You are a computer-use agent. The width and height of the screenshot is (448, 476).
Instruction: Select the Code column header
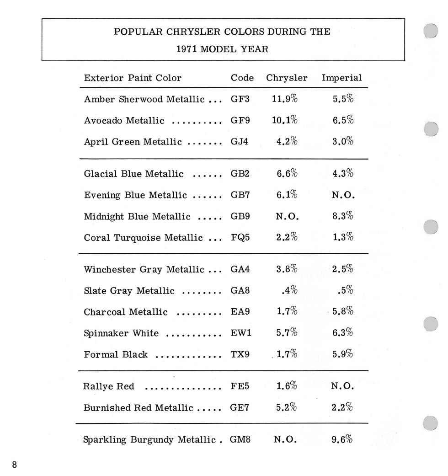(242, 78)
